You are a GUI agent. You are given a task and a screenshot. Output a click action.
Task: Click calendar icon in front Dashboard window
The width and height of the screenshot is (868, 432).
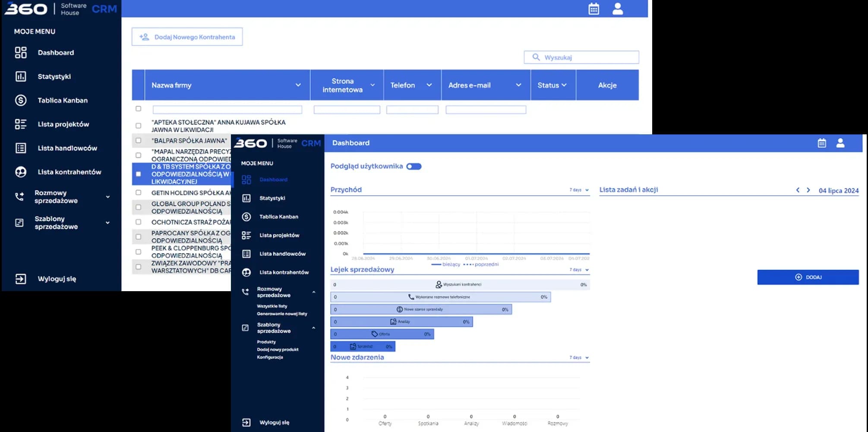click(x=822, y=143)
